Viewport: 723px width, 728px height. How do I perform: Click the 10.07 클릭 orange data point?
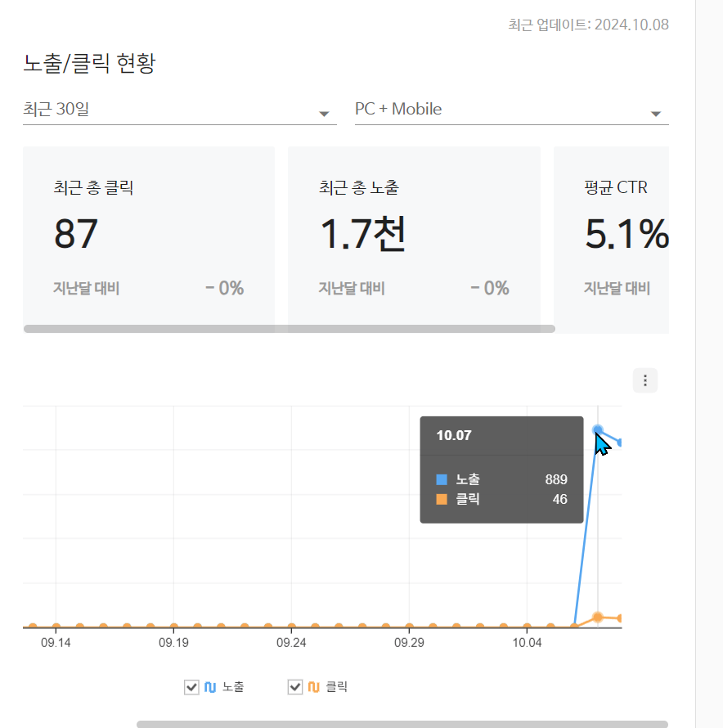point(598,617)
